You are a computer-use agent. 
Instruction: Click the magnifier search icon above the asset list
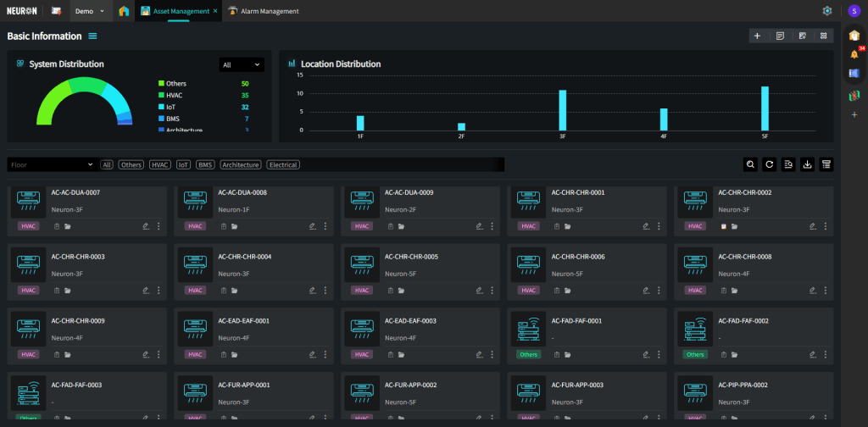[751, 164]
